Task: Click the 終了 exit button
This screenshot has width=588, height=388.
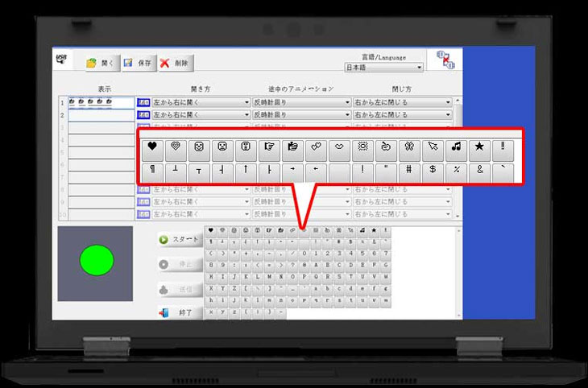Action: pos(179,312)
